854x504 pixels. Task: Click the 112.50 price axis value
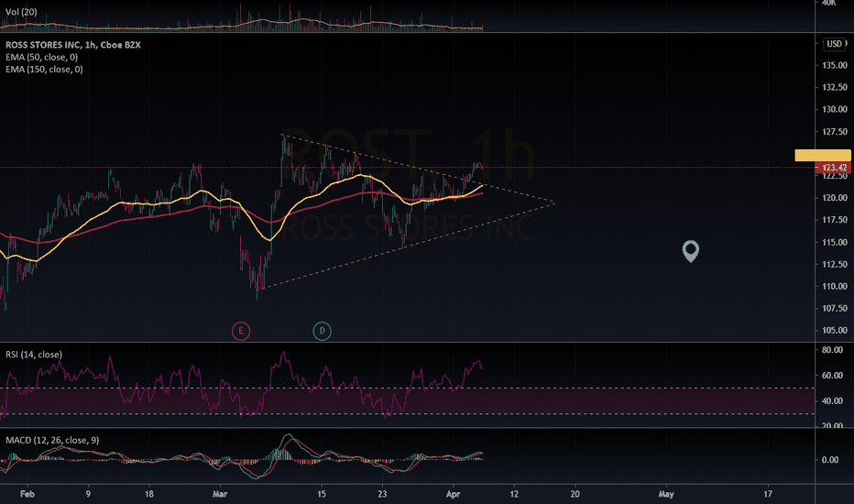coord(835,264)
